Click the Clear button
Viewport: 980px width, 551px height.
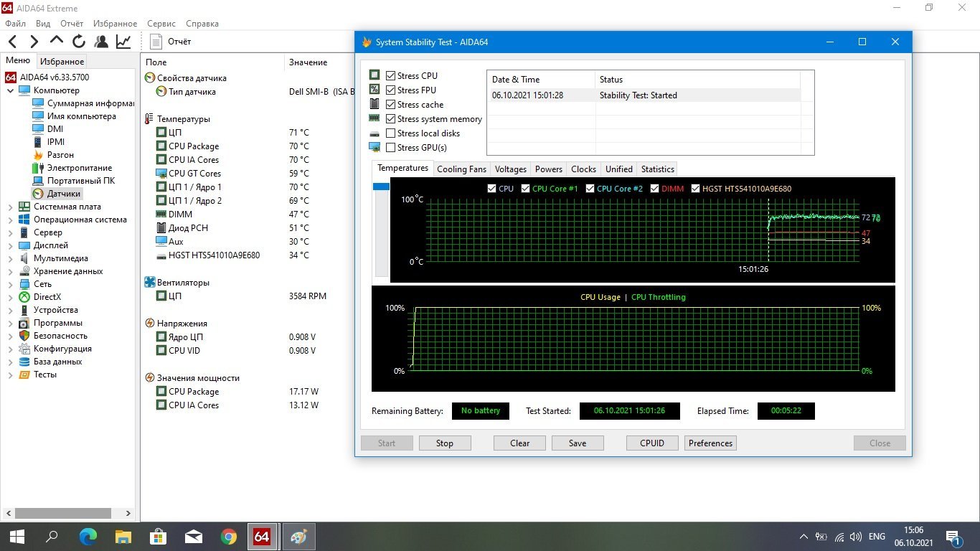[x=519, y=443]
